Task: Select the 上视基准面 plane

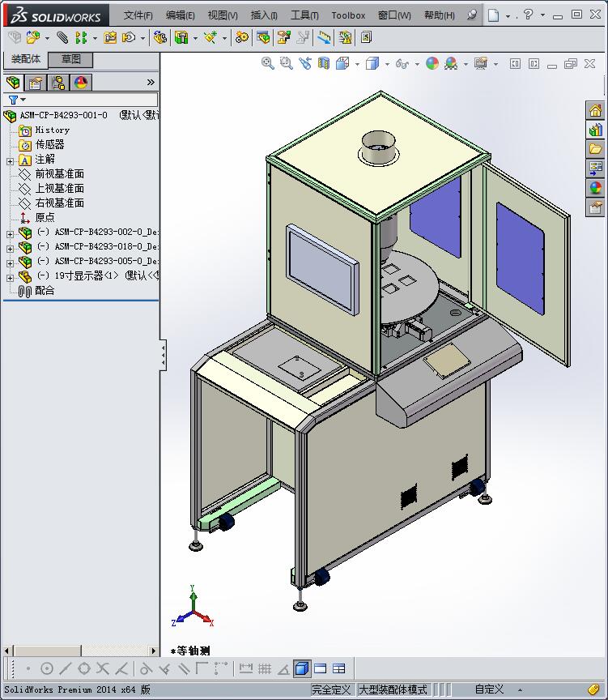Action: click(59, 189)
